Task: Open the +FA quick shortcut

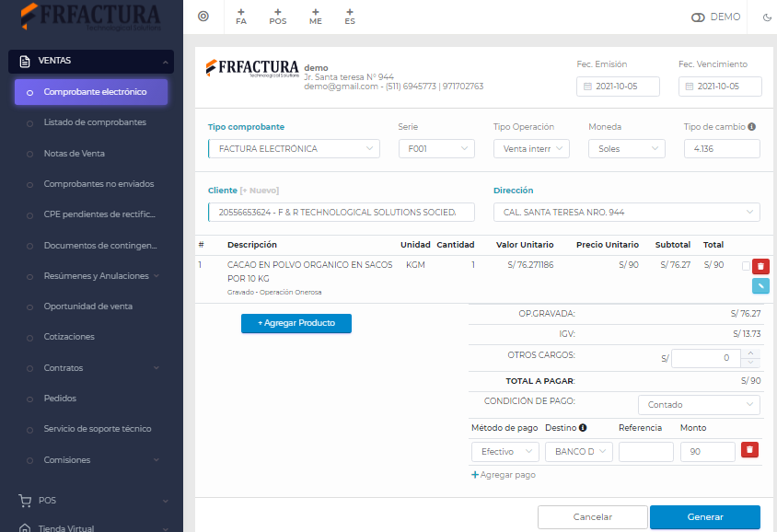Action: pyautogui.click(x=241, y=17)
